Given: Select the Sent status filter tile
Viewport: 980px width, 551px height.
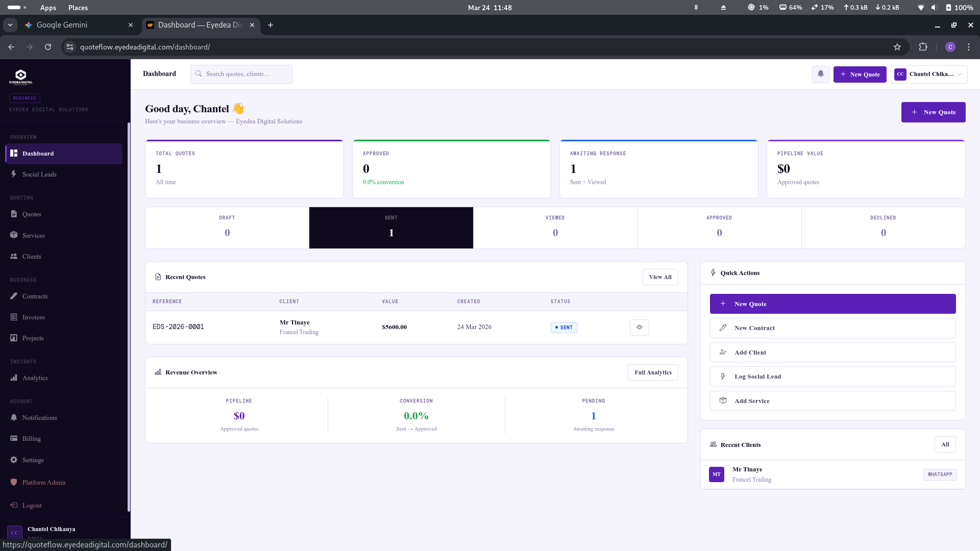Looking at the screenshot, I should tap(391, 228).
